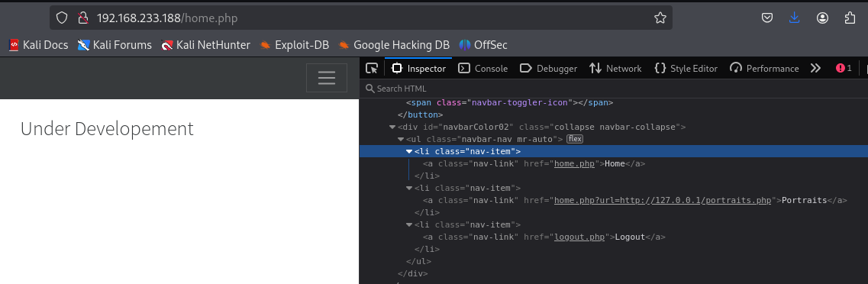Switch to the Performance tab
The width and height of the screenshot is (868, 284).
coord(764,68)
